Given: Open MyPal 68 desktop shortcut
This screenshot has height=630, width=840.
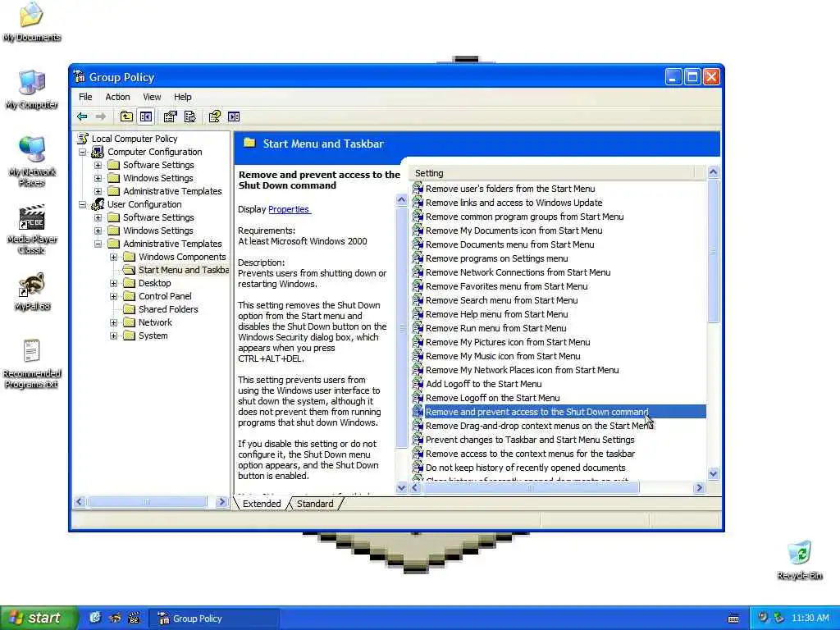Looking at the screenshot, I should [32, 285].
